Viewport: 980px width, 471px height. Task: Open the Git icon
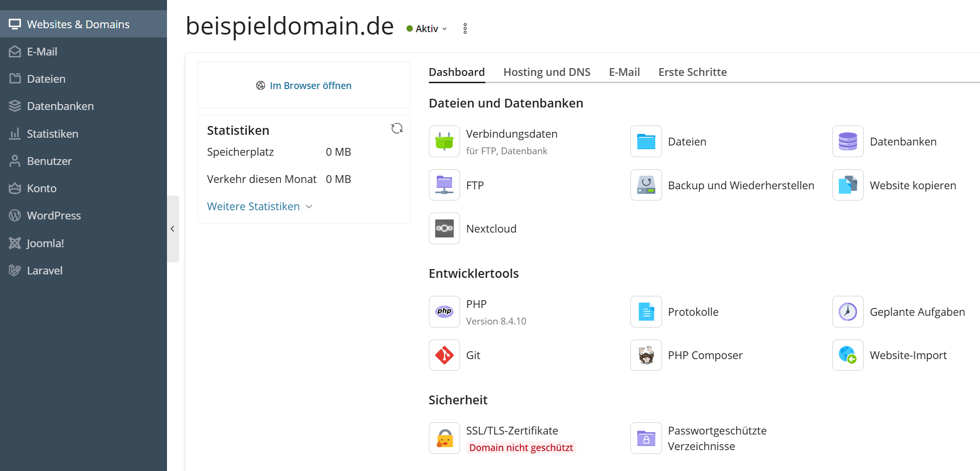(444, 355)
